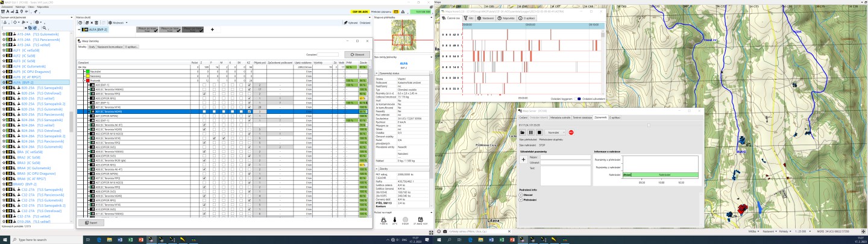Image resolution: width=868 pixels, height=244 pixels.
Task: Switch to the Grafy tab
Action: [x=92, y=46]
